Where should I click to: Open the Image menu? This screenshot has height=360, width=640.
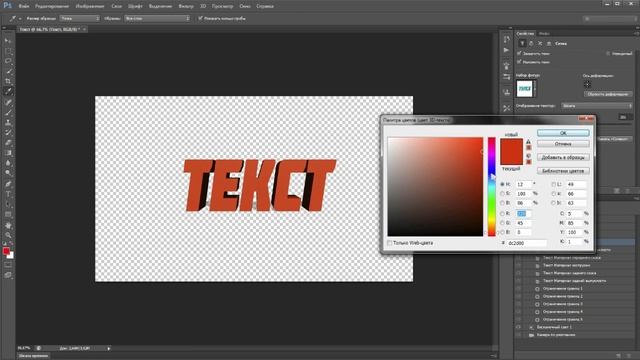click(x=90, y=6)
